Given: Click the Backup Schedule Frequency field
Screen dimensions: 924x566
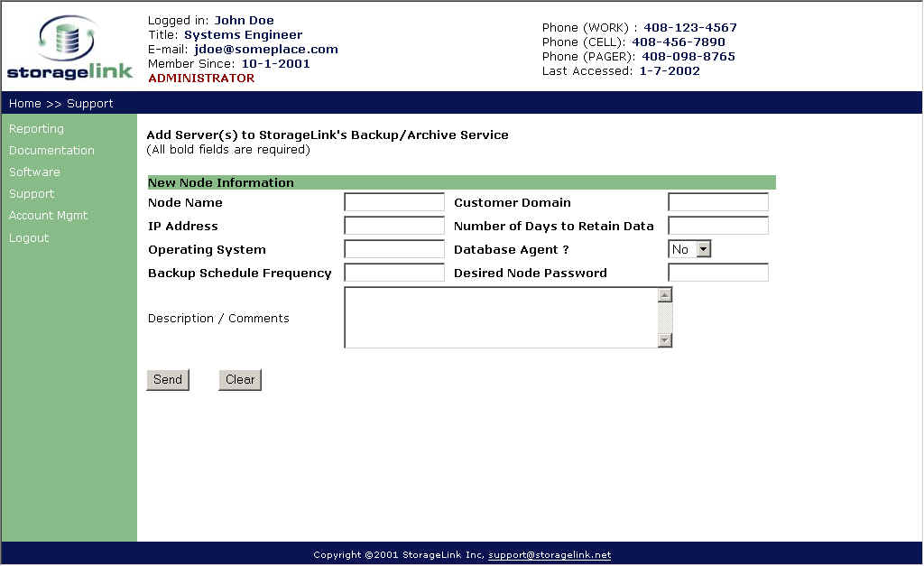Looking at the screenshot, I should (394, 273).
